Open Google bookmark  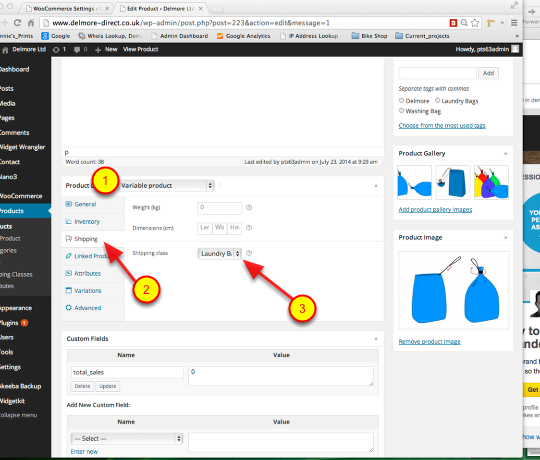pyautogui.click(x=56, y=36)
